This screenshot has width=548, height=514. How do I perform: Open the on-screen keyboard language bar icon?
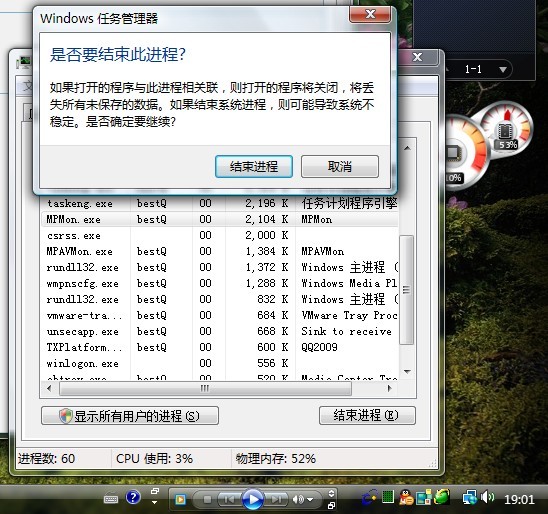[x=111, y=499]
